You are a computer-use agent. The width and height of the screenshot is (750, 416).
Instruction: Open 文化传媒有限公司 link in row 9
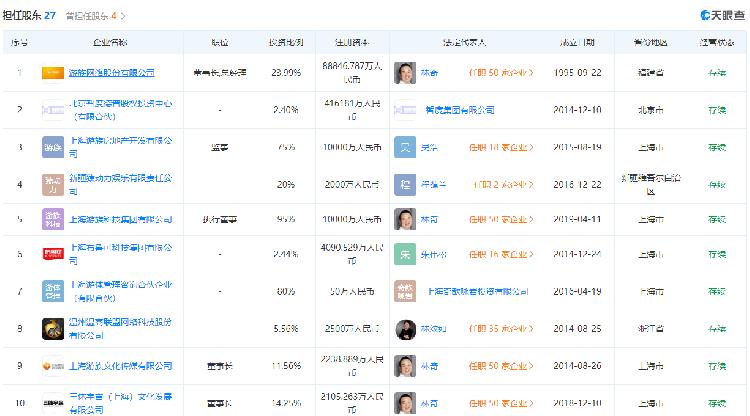pyautogui.click(x=121, y=366)
